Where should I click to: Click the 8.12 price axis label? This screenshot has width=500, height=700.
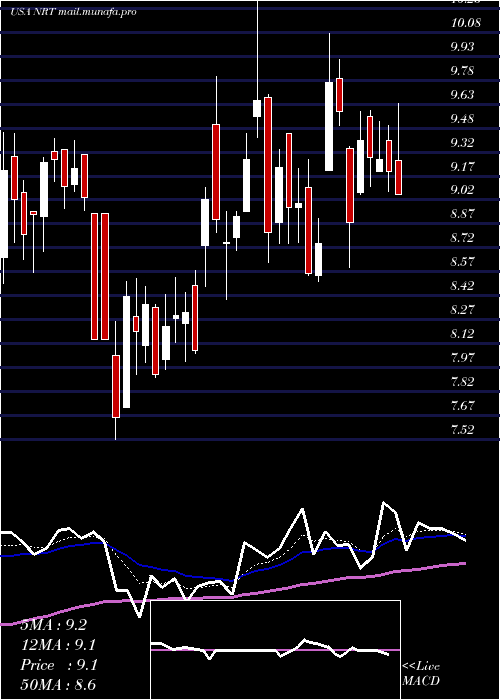(x=462, y=334)
